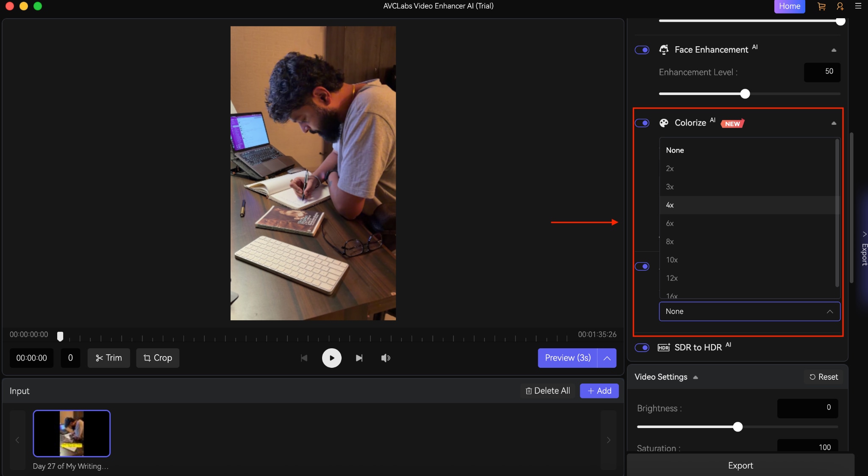
Task: Jump back to the first frame
Action: click(x=304, y=358)
